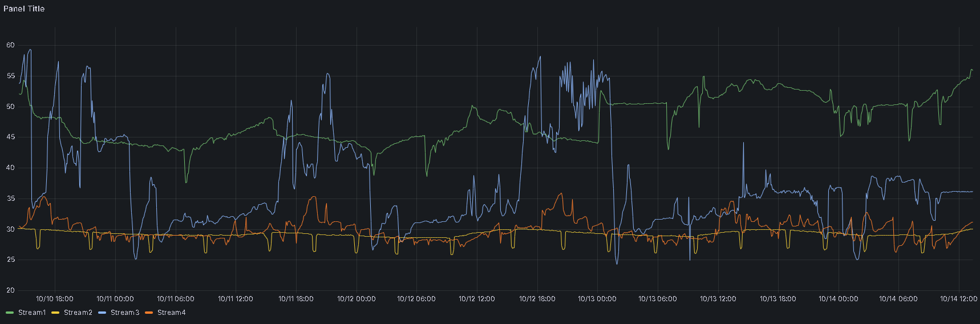Click the 25 value on y-axis
980x324 pixels.
[10, 260]
